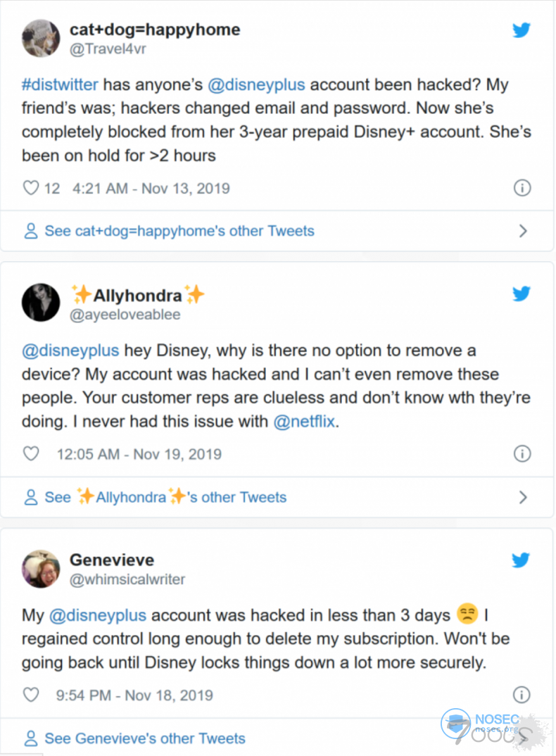Open the cat+dog=happyhome profile avatar

coord(41,38)
